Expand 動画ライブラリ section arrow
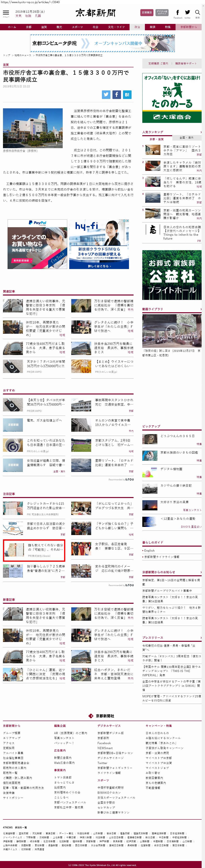205x868 pixels. 201,309
